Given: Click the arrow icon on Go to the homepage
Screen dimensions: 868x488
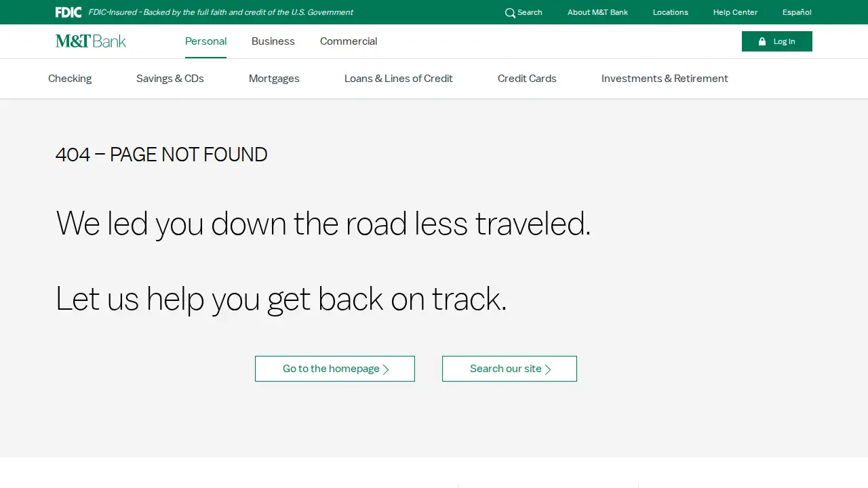Looking at the screenshot, I should (x=386, y=369).
